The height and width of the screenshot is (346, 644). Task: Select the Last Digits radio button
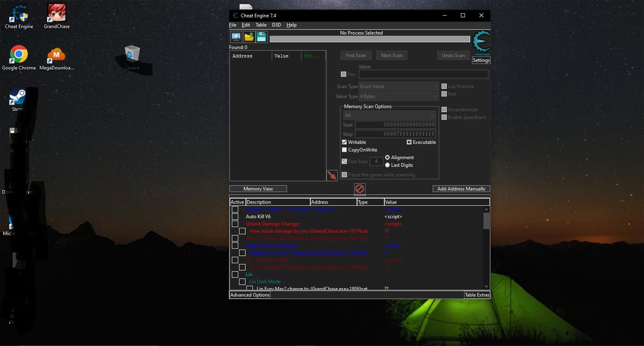coord(387,165)
